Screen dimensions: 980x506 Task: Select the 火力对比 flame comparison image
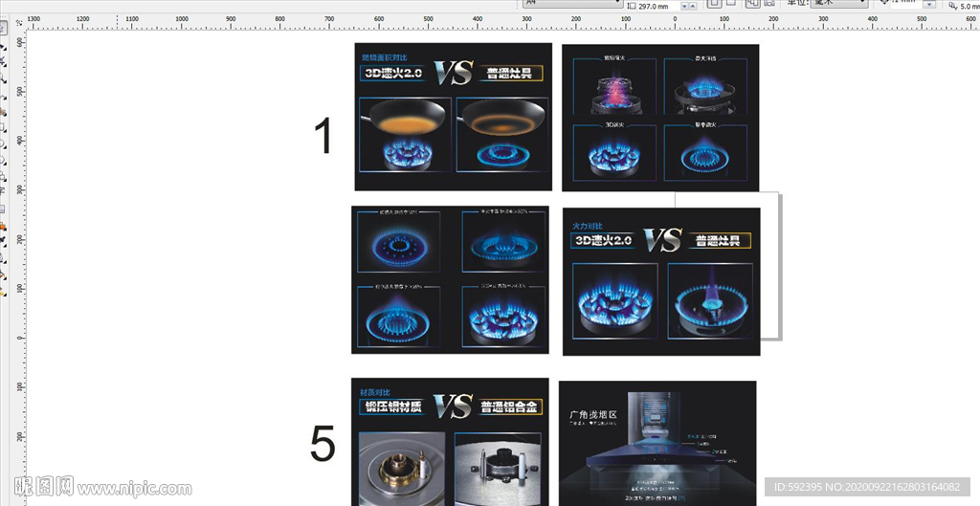[x=661, y=282]
